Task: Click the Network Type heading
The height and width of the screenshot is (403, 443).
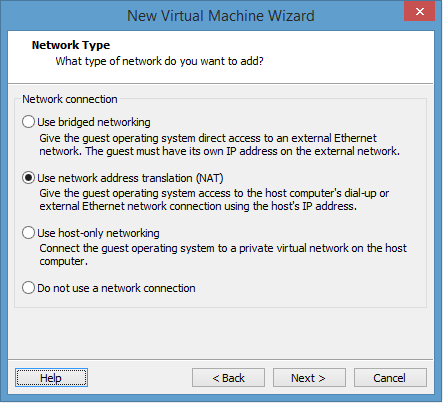Action: [71, 45]
